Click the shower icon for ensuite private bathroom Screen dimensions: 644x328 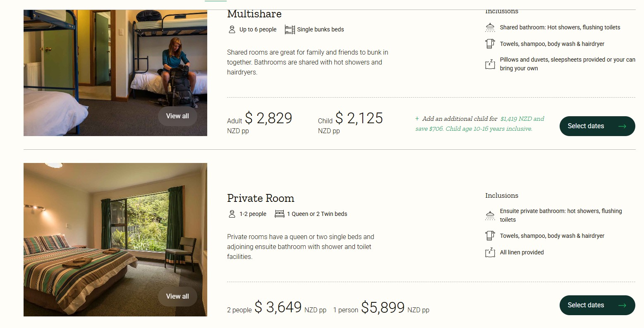pyautogui.click(x=490, y=215)
